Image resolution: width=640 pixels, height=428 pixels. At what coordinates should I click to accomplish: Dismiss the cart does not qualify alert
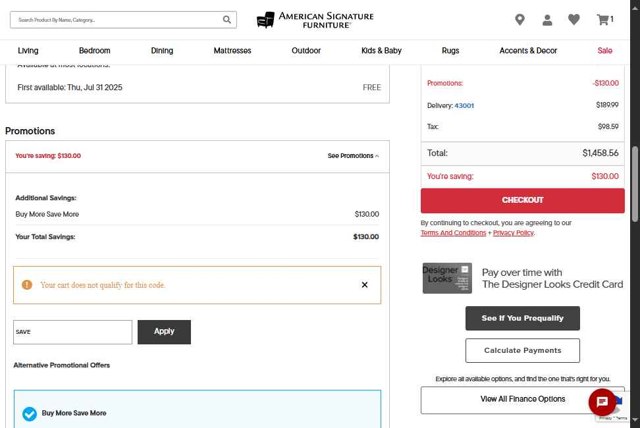pos(364,285)
